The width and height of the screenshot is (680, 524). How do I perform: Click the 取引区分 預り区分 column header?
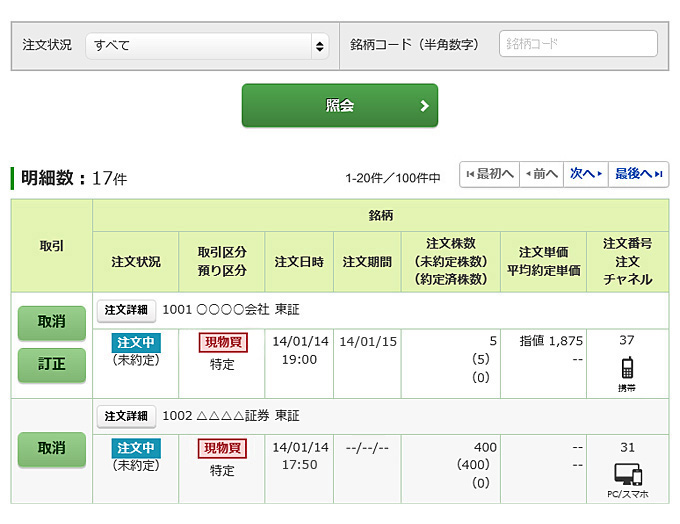coord(222,262)
